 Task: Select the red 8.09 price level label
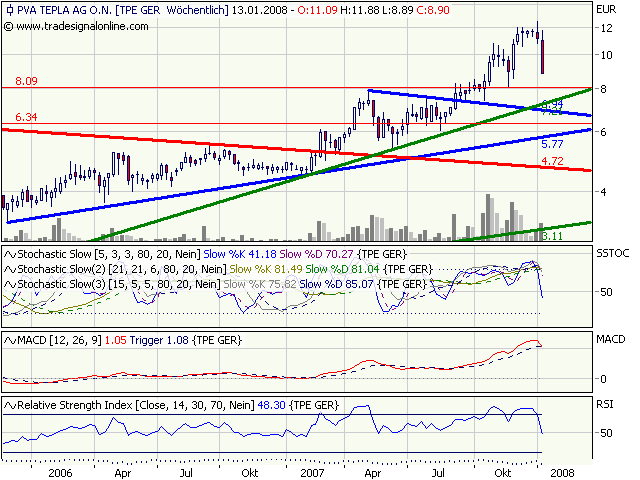click(26, 80)
